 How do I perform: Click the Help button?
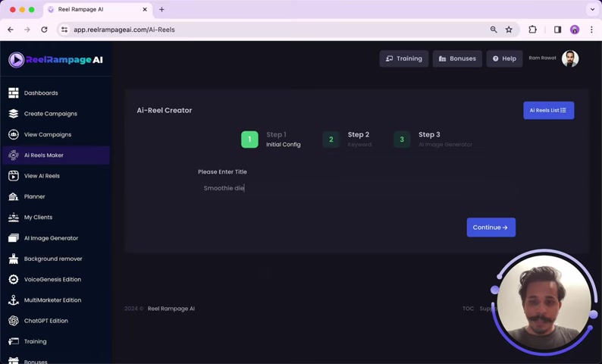(x=504, y=58)
